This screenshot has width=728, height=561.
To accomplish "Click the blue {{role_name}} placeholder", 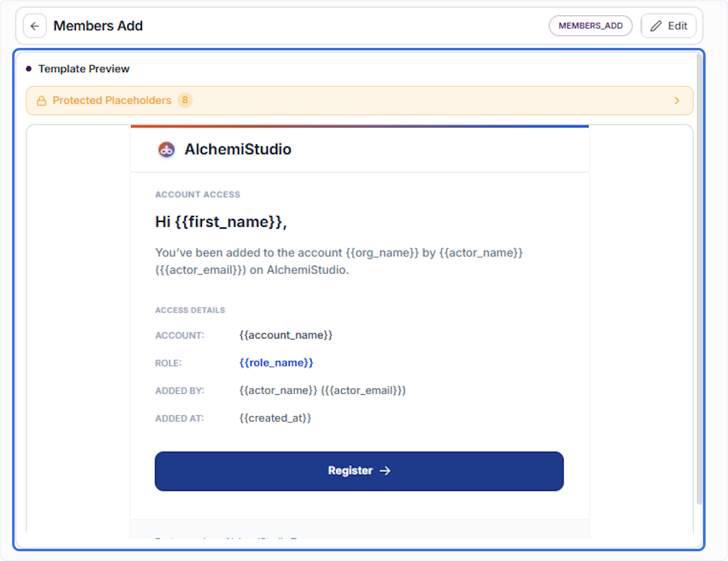I will click(x=276, y=363).
